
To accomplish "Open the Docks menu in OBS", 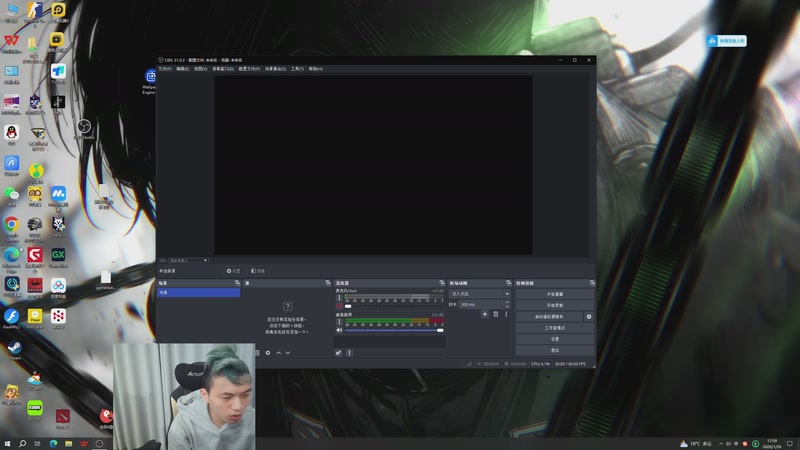I will click(223, 69).
